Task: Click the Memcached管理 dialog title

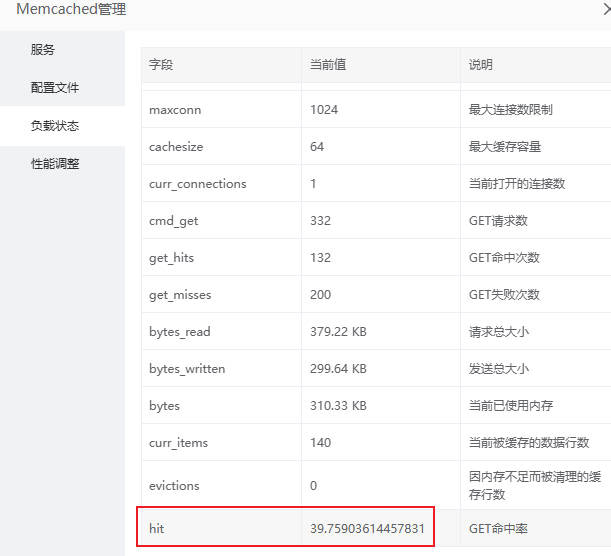Action: pyautogui.click(x=71, y=9)
